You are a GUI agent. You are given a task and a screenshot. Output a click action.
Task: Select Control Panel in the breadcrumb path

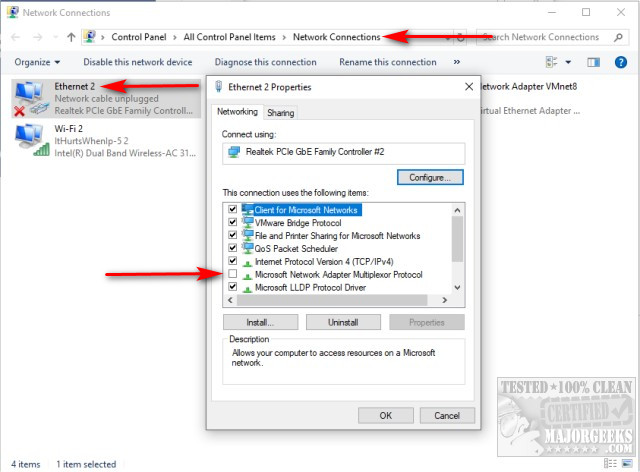pos(139,37)
